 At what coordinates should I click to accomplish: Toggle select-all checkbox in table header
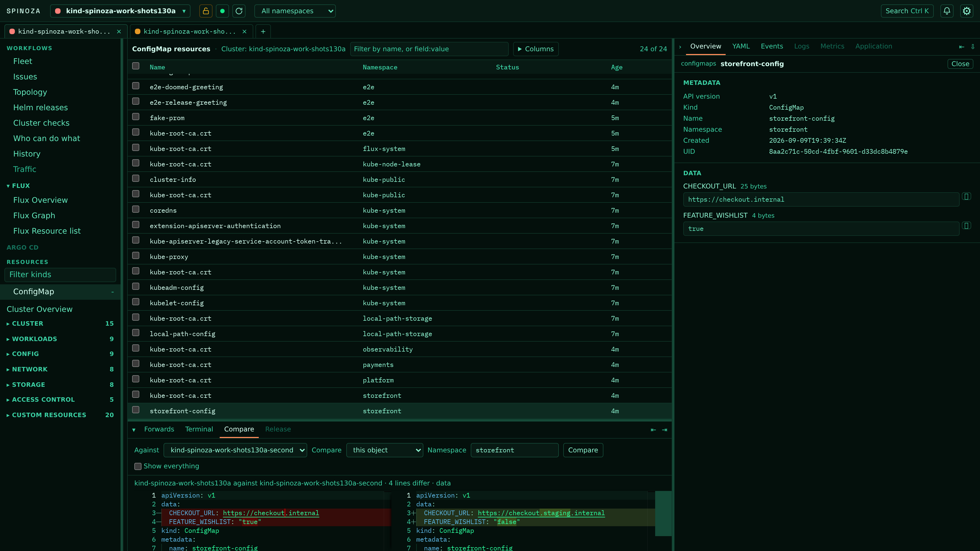tap(136, 66)
